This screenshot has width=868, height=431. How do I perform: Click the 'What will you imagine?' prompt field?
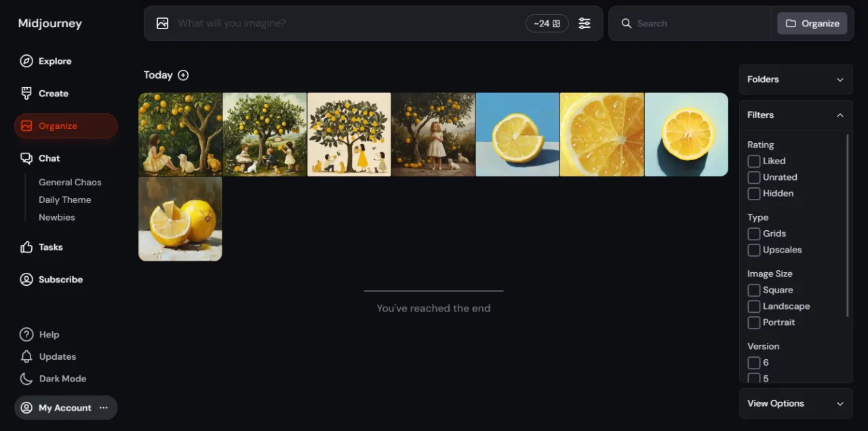click(349, 23)
